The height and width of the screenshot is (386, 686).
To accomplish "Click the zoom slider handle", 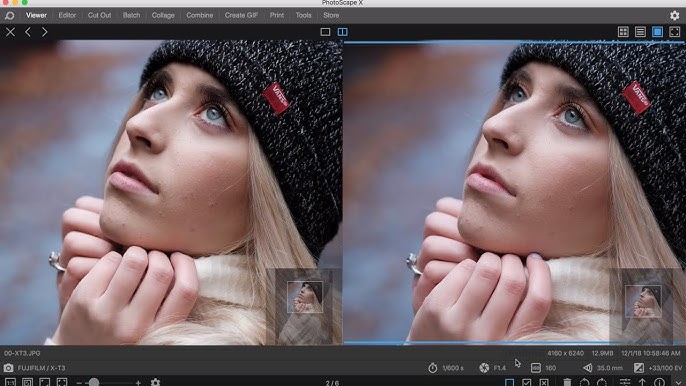I will click(x=94, y=382).
